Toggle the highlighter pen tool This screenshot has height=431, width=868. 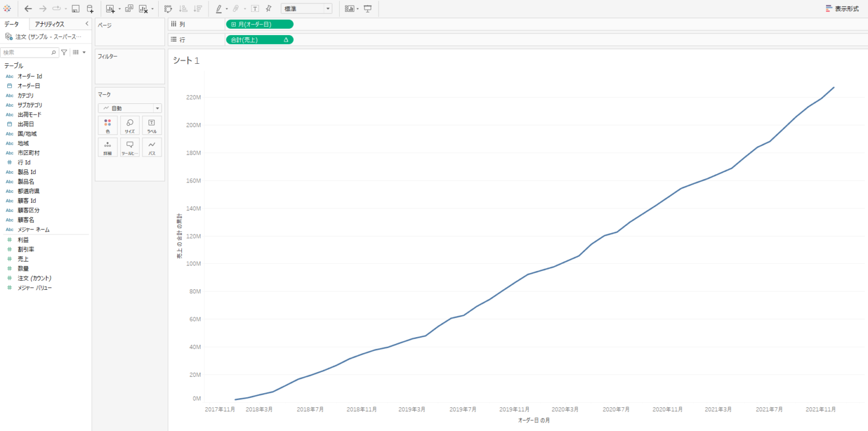[x=219, y=8]
